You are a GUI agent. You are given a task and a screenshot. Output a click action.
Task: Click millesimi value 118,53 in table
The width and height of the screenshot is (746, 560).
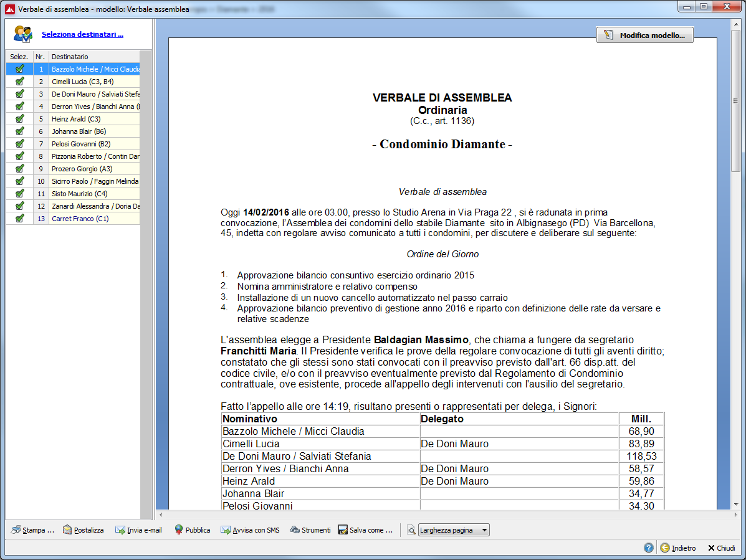pos(641,456)
